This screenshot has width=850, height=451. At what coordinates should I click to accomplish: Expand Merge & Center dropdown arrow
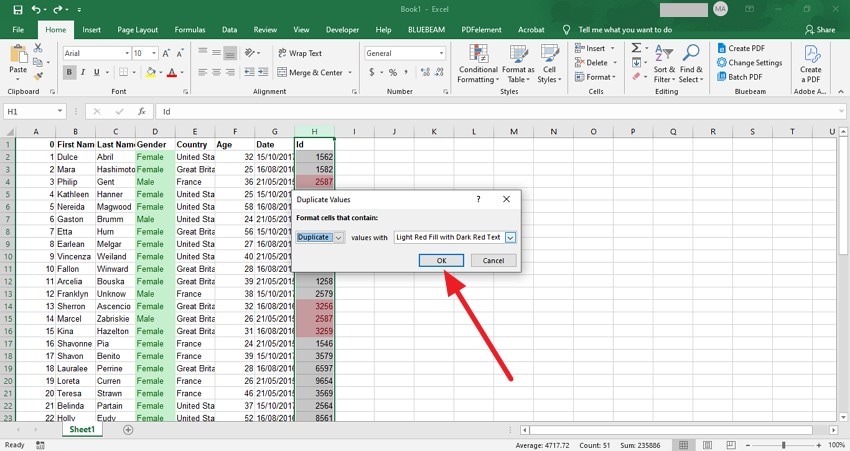350,72
